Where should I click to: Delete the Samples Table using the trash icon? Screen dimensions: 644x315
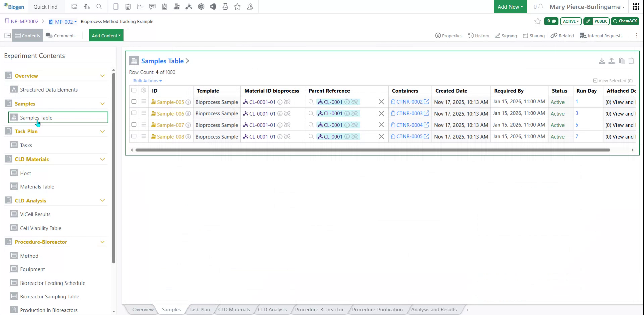[631, 61]
